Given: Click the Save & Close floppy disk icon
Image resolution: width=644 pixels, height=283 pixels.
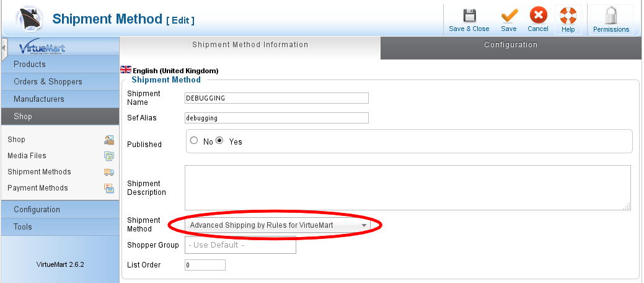Looking at the screenshot, I should [469, 16].
